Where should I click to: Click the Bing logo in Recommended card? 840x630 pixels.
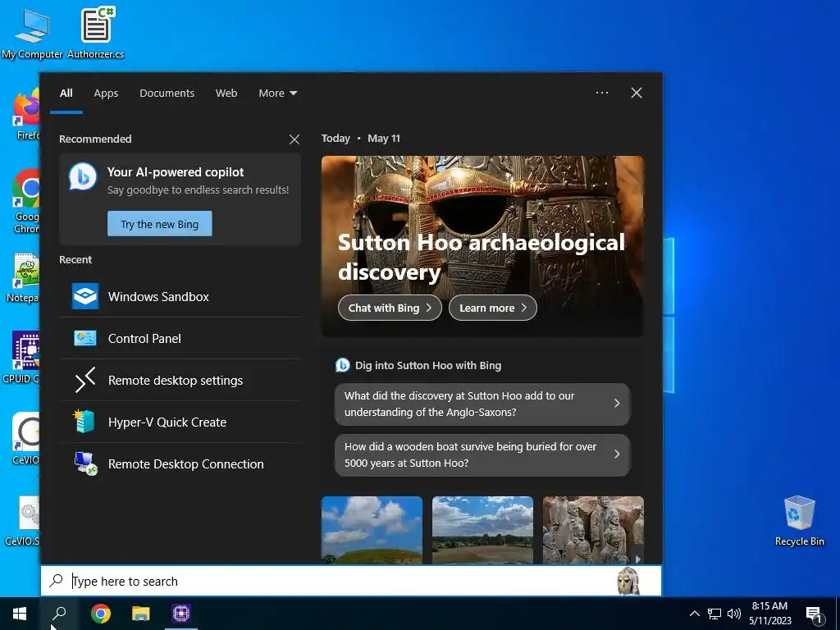point(83,177)
